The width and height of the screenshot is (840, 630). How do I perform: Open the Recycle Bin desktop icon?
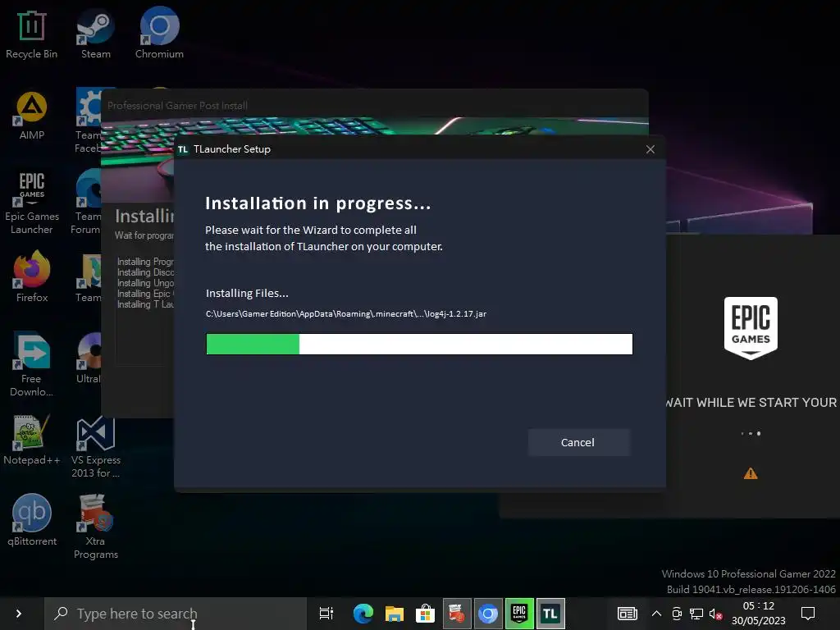pyautogui.click(x=32, y=34)
